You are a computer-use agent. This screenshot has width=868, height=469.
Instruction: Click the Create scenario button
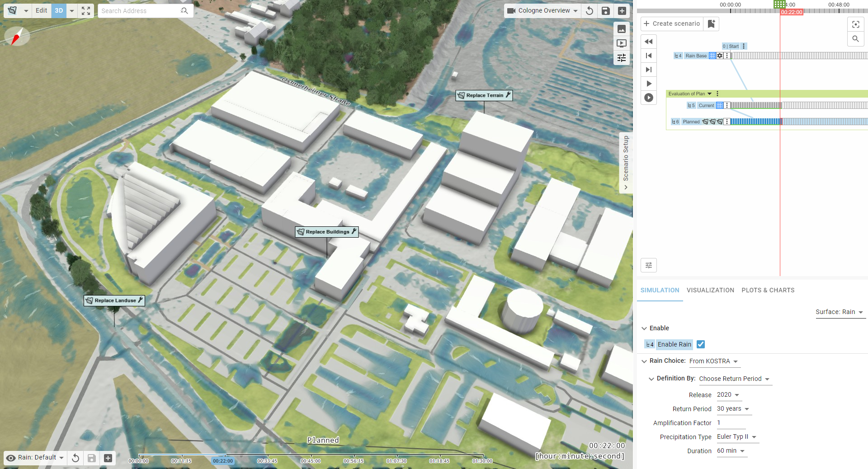(672, 24)
